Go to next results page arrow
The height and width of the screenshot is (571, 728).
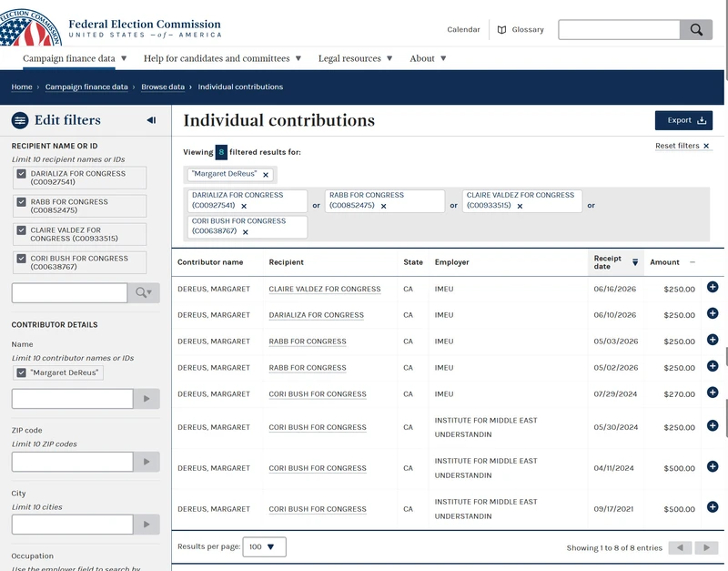click(x=706, y=547)
